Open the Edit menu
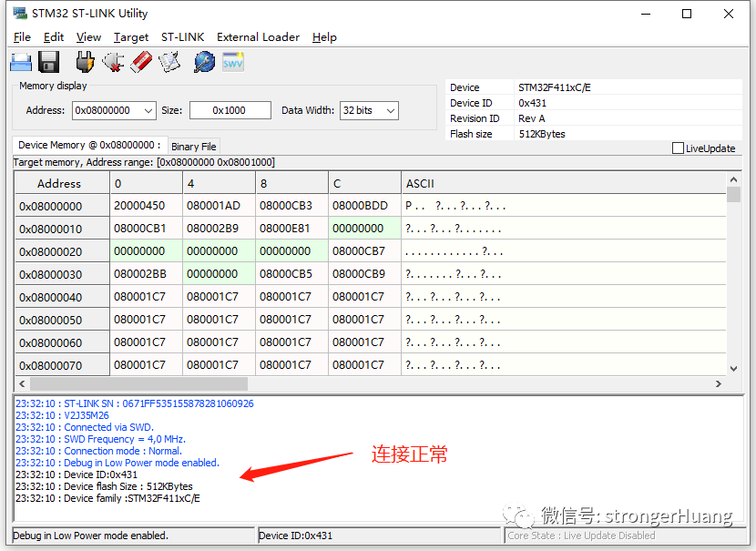 (x=54, y=37)
